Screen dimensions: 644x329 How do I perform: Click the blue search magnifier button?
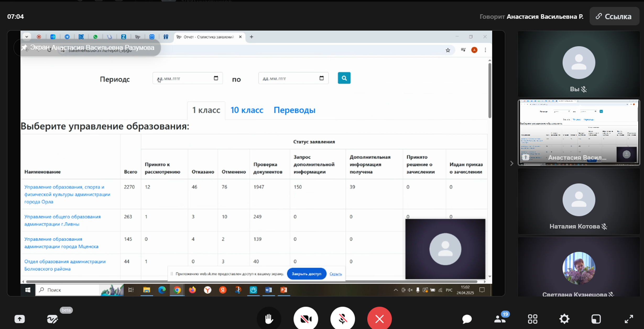344,78
